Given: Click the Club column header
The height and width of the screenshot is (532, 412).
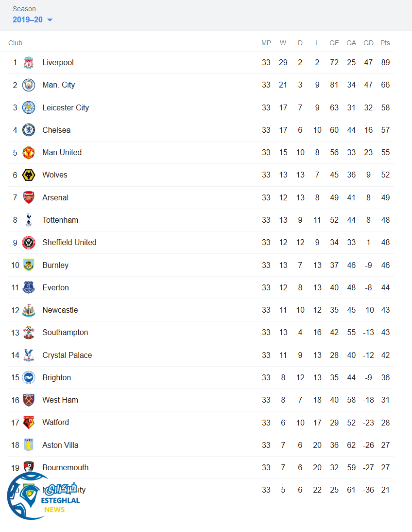Looking at the screenshot, I should [x=16, y=43].
